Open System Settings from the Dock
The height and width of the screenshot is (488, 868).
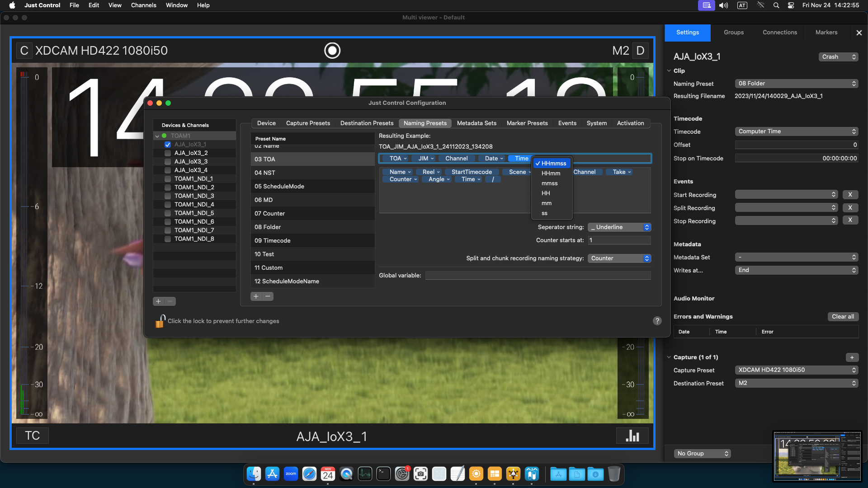pos(402,474)
